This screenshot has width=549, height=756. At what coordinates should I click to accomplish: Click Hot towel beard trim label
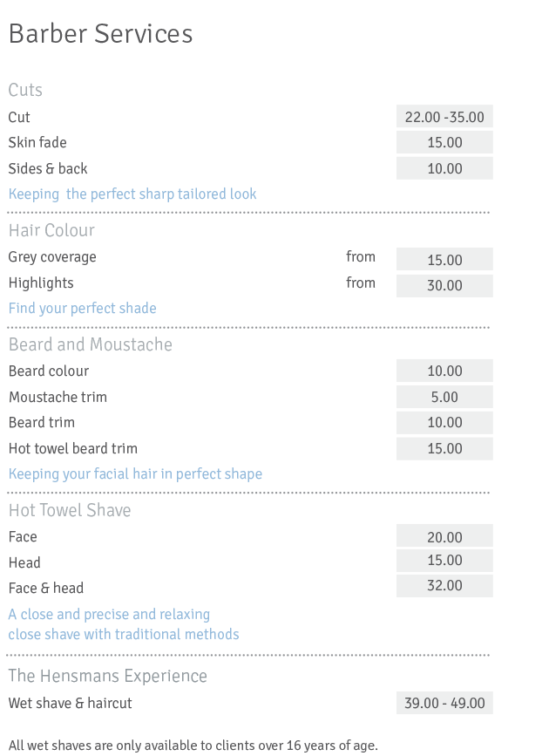pos(73,448)
